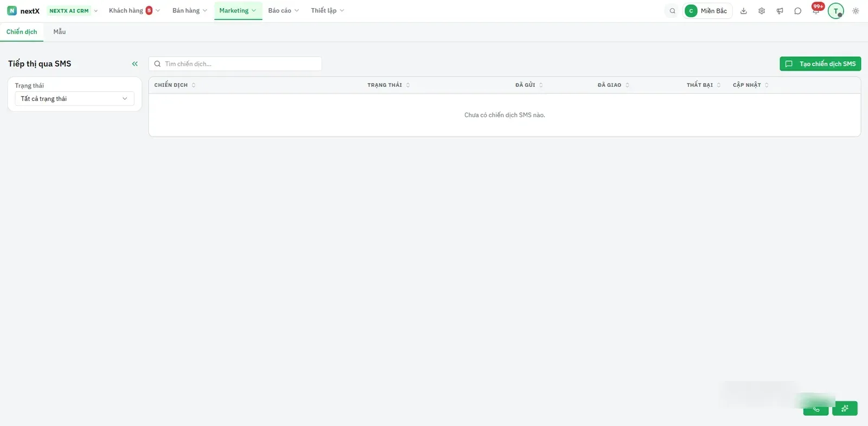Open the Marketing menu
The height and width of the screenshot is (426, 868).
(x=238, y=11)
